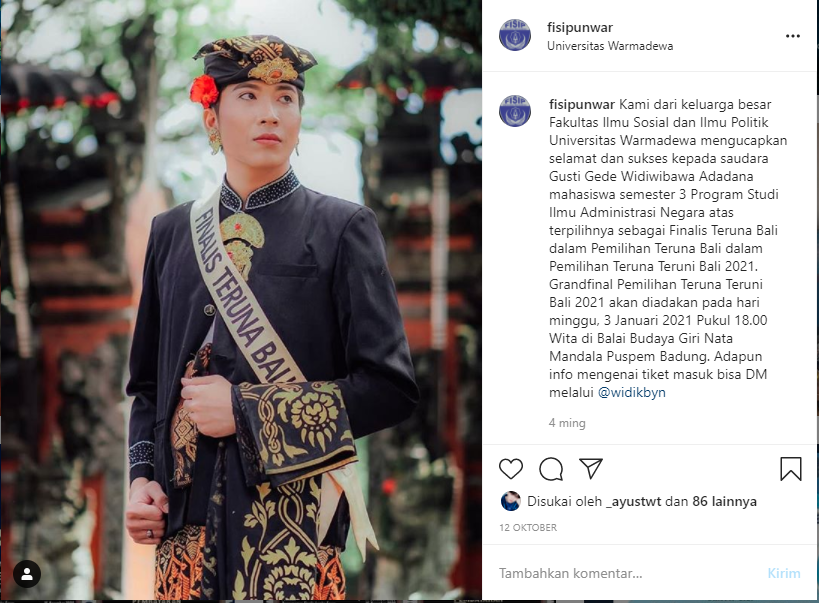Image resolution: width=819 pixels, height=603 pixels.
Task: Click the Kirim button to post the comment
Action: pyautogui.click(x=783, y=573)
